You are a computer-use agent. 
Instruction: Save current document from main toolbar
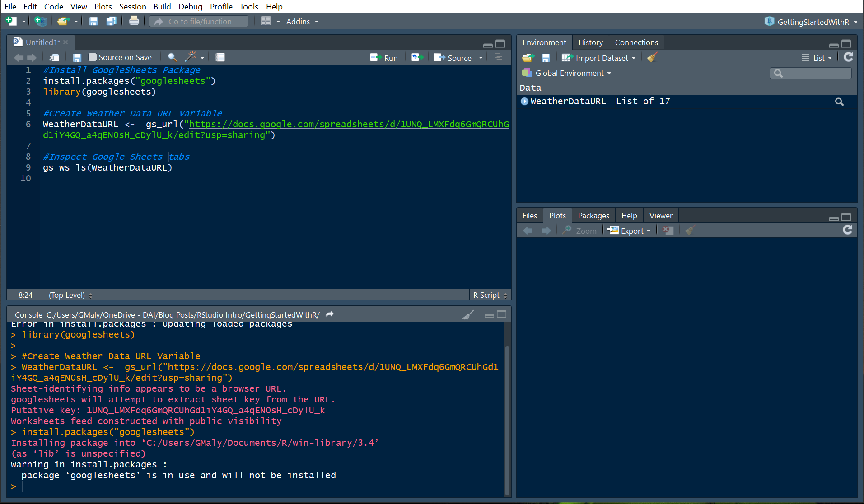pyautogui.click(x=93, y=21)
